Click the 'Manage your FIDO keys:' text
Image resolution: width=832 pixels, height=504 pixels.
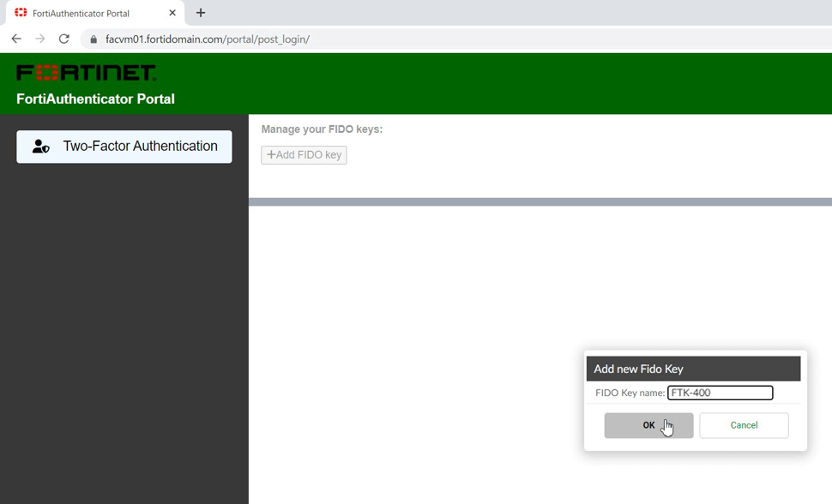pos(323,129)
